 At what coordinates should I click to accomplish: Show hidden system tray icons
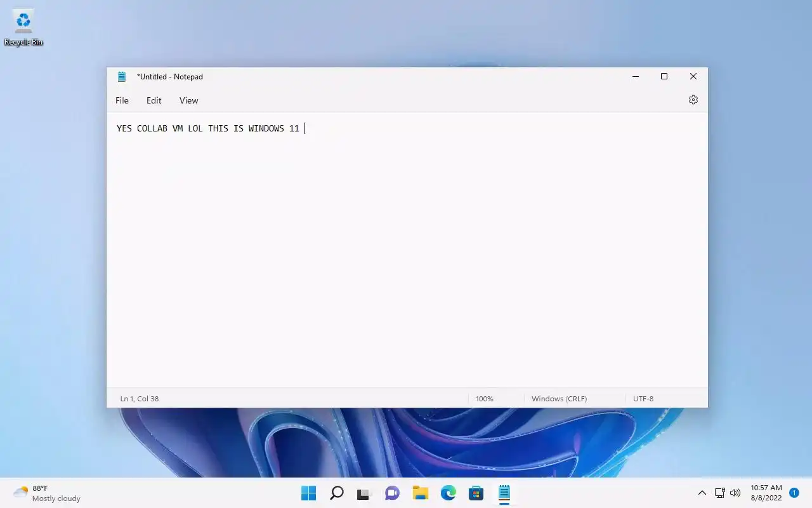[x=702, y=493]
